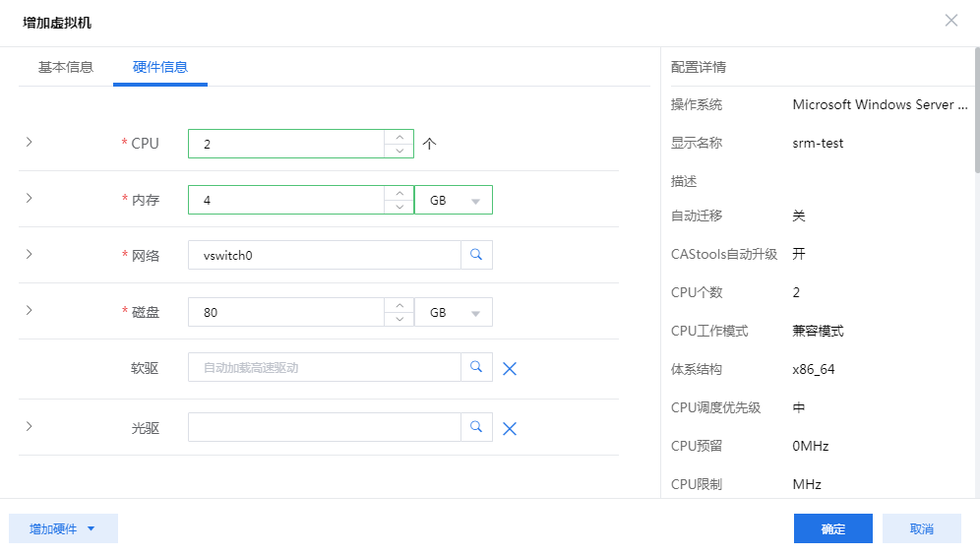Remove the floppy drive with X icon
Viewport: 980px width, 555px height.
coord(510,369)
